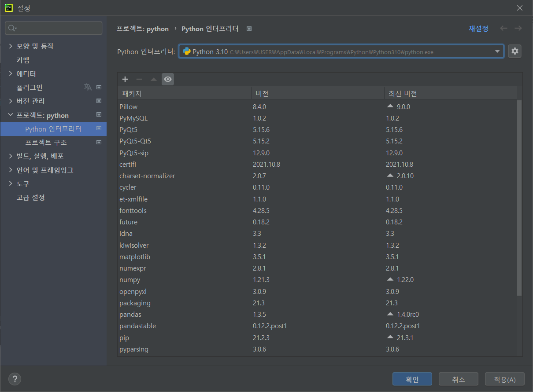
Task: Click project-level icon next to breadcrumb title
Action: click(249, 29)
